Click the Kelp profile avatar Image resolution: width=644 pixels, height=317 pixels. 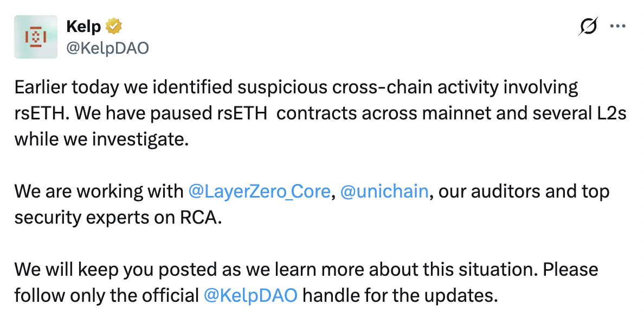click(36, 37)
